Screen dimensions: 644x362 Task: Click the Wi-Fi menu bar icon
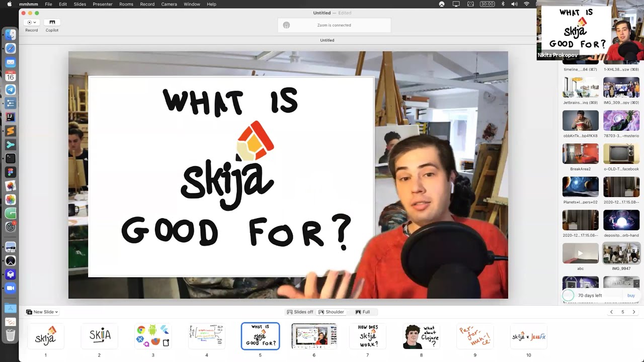[x=527, y=4]
